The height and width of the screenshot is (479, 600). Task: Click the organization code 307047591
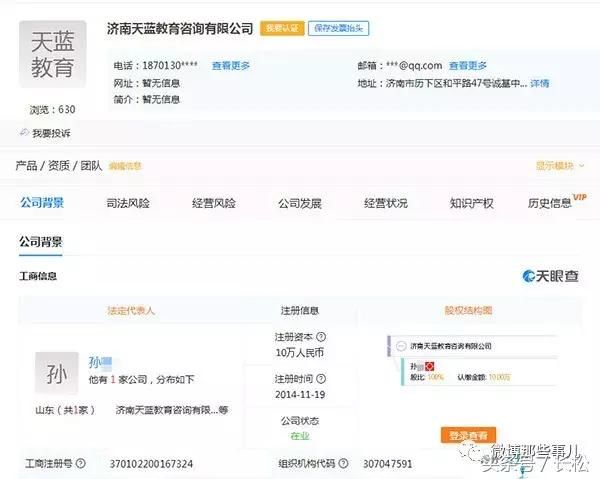(387, 464)
